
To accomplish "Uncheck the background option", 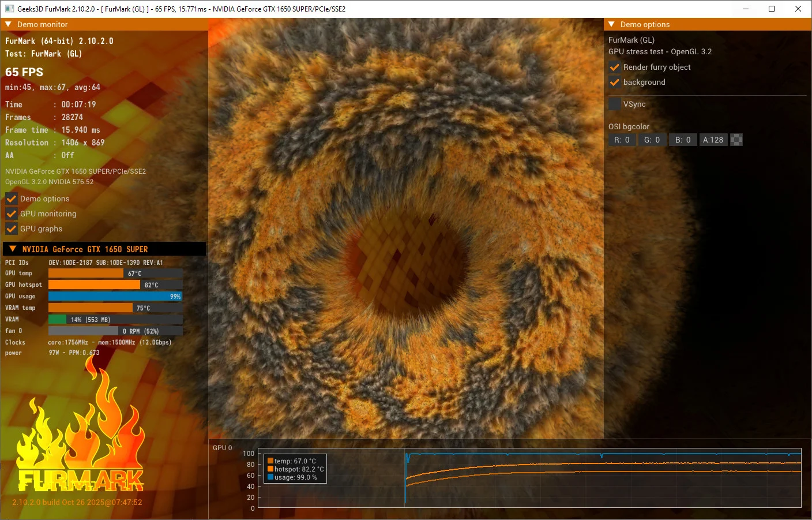I will click(x=615, y=82).
